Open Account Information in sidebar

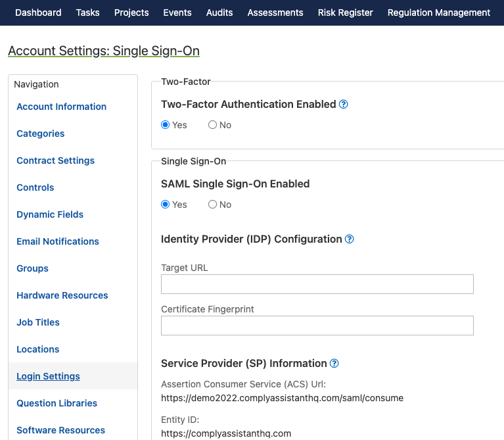61,107
